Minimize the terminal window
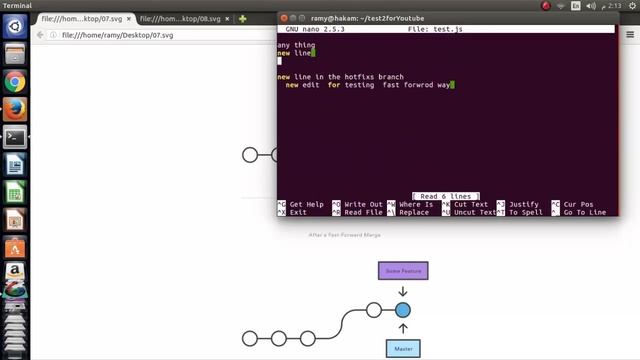The image size is (640, 360). [293, 18]
